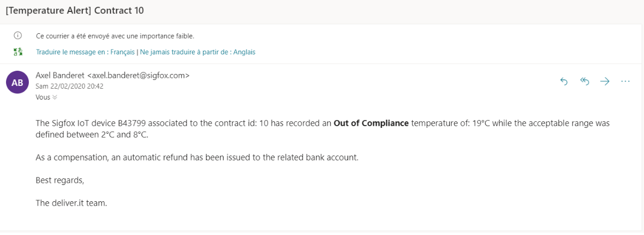Click the Reply all double-arrow icon
Screen dimensions: 644x235
point(585,82)
